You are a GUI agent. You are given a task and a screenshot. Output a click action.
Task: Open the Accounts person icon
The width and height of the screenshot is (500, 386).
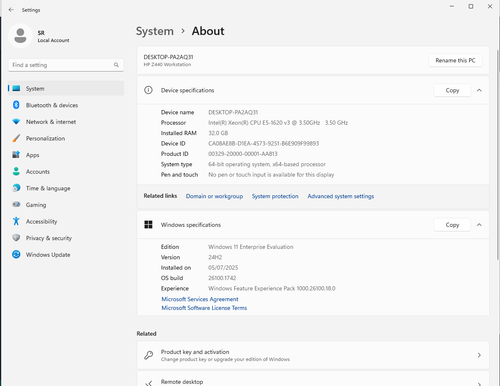point(16,171)
